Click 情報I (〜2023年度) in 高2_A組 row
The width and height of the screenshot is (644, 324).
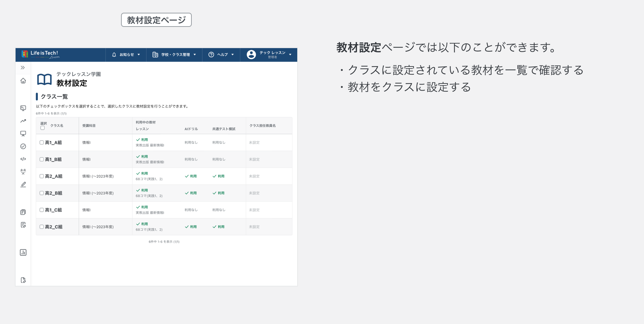click(98, 176)
